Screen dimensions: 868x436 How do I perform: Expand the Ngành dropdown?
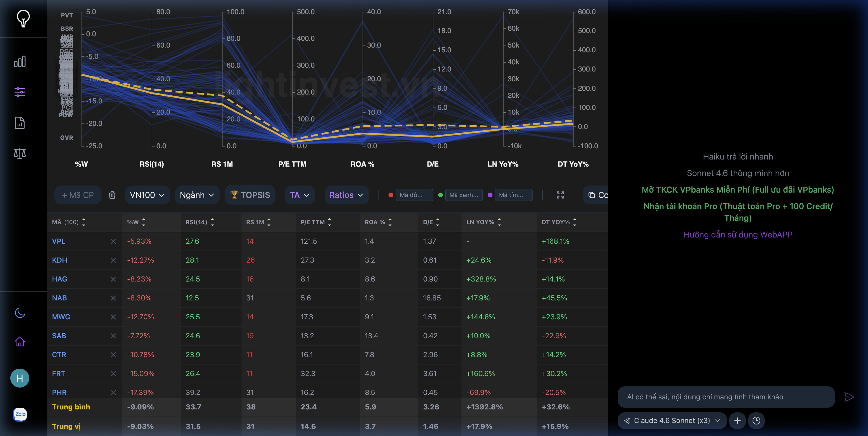pyautogui.click(x=197, y=195)
